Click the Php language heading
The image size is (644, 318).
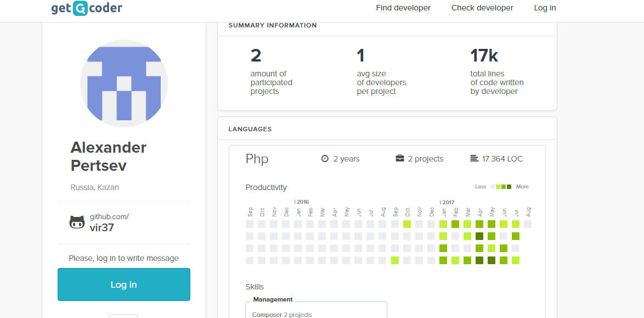click(x=257, y=159)
